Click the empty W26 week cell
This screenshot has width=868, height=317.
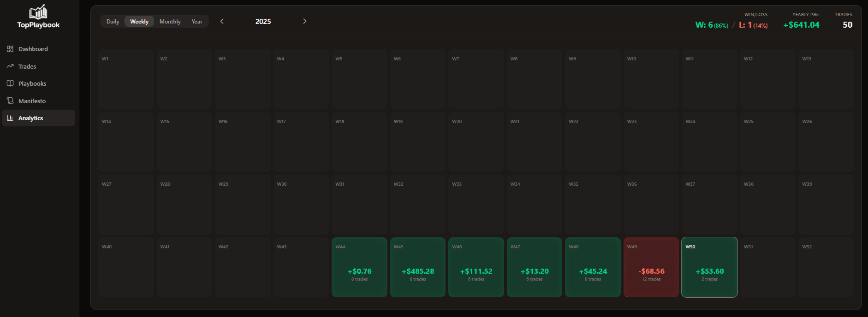[826, 142]
